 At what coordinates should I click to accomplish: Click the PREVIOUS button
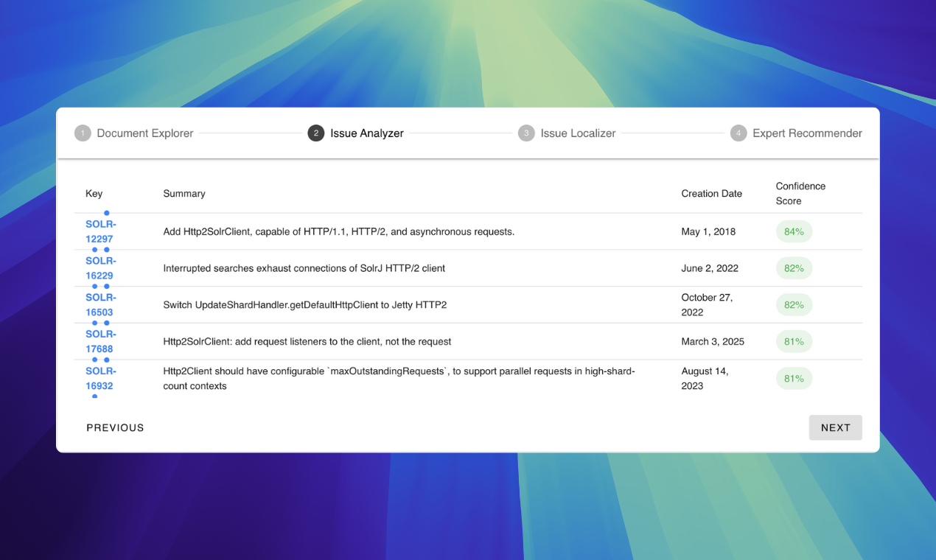click(x=115, y=427)
